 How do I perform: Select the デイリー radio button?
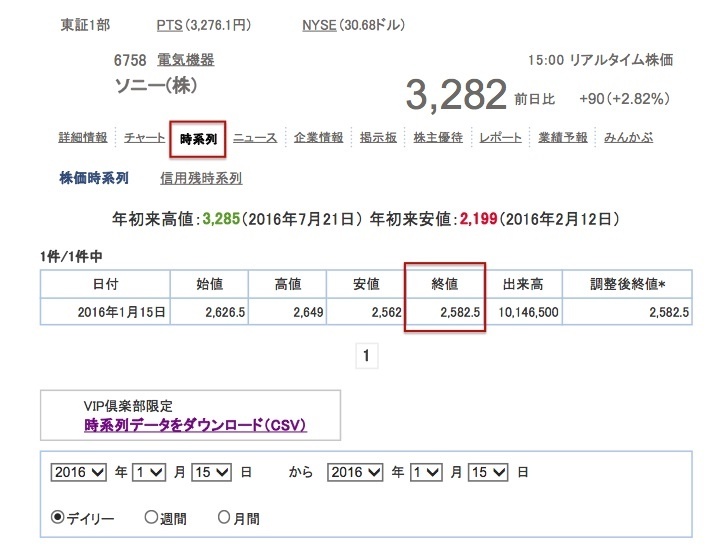(57, 517)
